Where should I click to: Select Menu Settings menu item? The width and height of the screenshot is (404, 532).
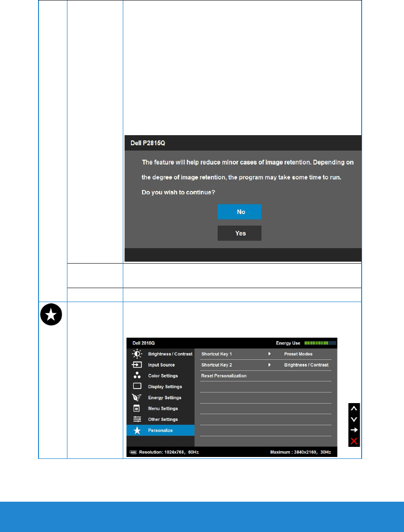coord(160,408)
